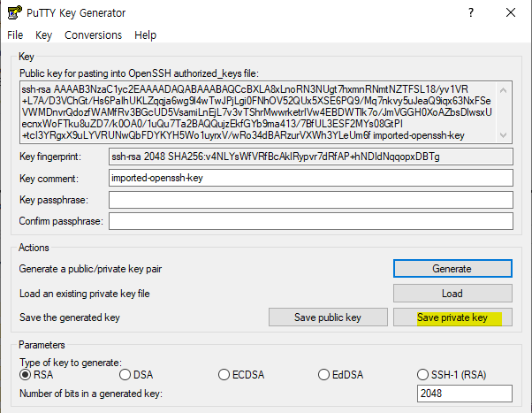Click the Key comment field
Screen dimensions: 532x413
tap(311, 178)
